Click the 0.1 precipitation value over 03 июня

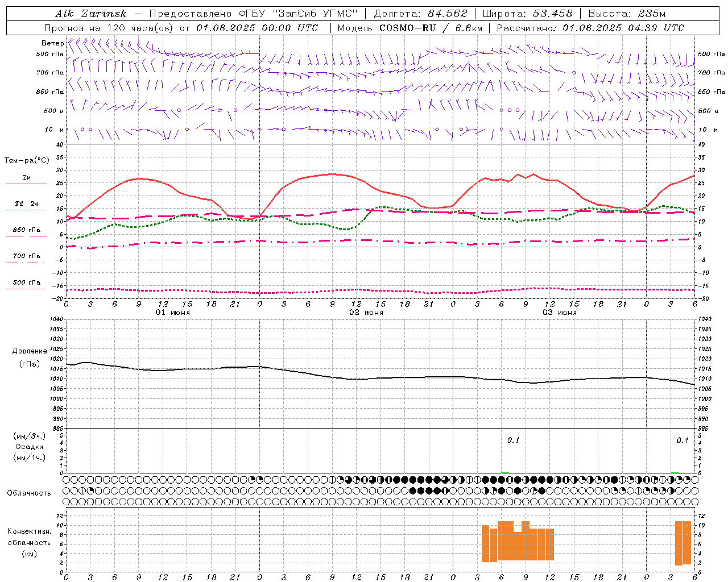click(x=514, y=440)
